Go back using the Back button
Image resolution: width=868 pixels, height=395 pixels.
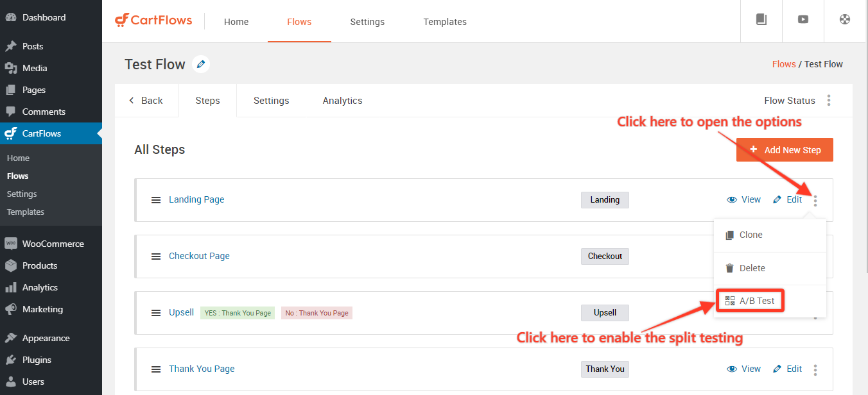pos(146,101)
